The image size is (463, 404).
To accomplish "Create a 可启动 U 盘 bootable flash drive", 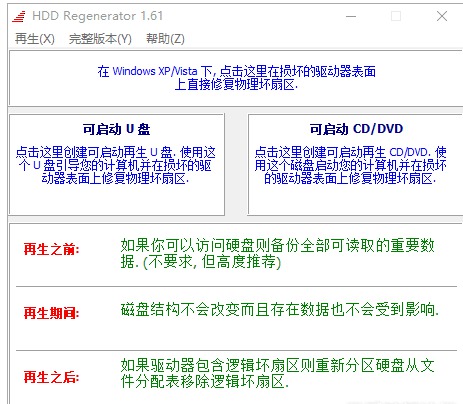I will [117, 165].
